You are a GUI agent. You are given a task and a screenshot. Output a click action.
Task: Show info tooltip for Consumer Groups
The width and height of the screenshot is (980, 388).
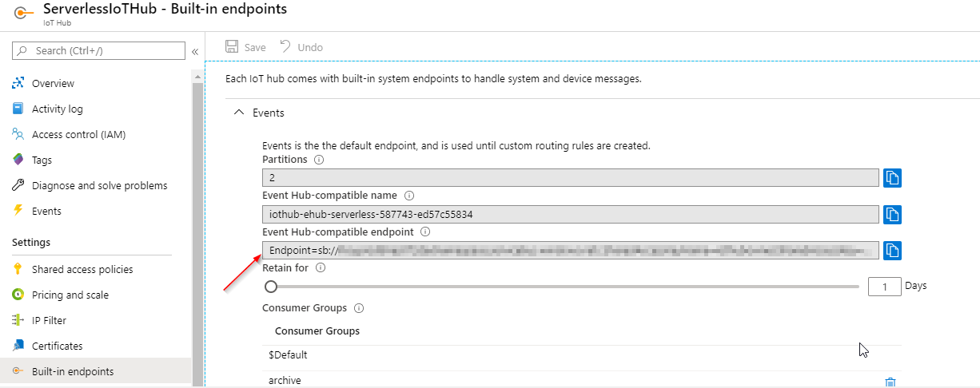click(359, 308)
